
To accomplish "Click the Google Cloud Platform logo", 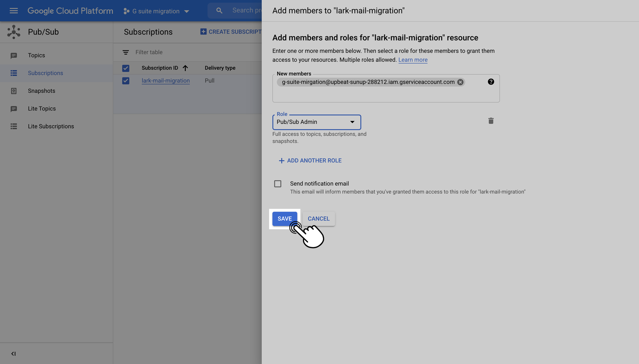I will pos(70,11).
